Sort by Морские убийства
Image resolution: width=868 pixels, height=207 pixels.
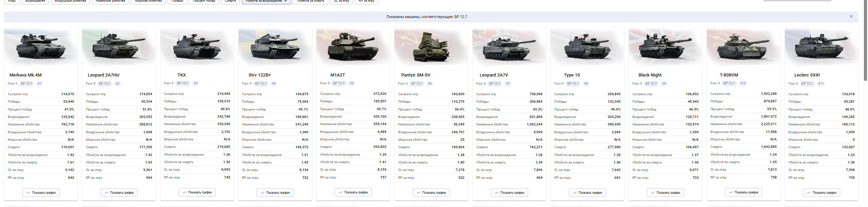coord(148,1)
